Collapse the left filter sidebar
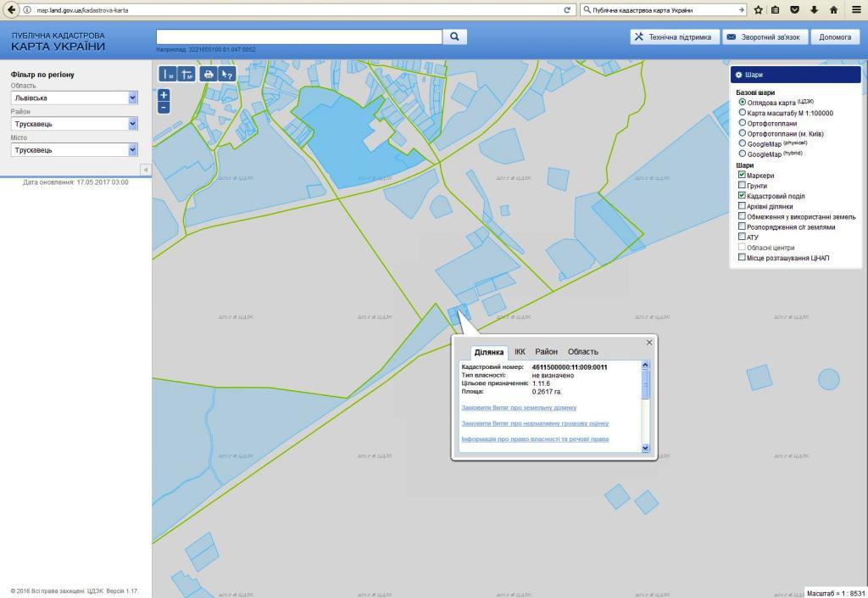 (145, 170)
